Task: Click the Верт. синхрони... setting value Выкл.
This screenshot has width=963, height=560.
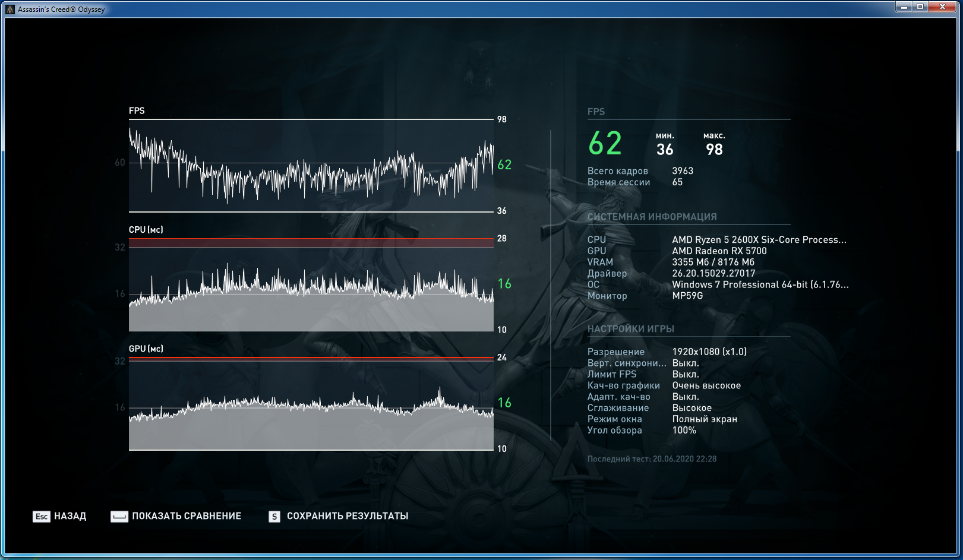Action: click(686, 363)
